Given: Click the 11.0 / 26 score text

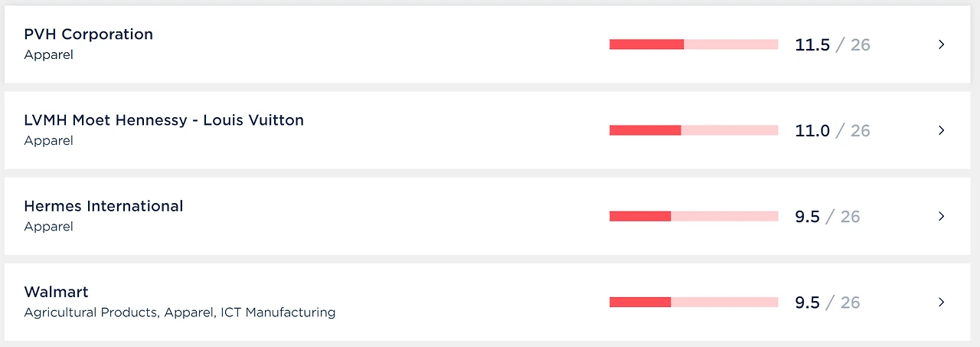Looking at the screenshot, I should (832, 130).
